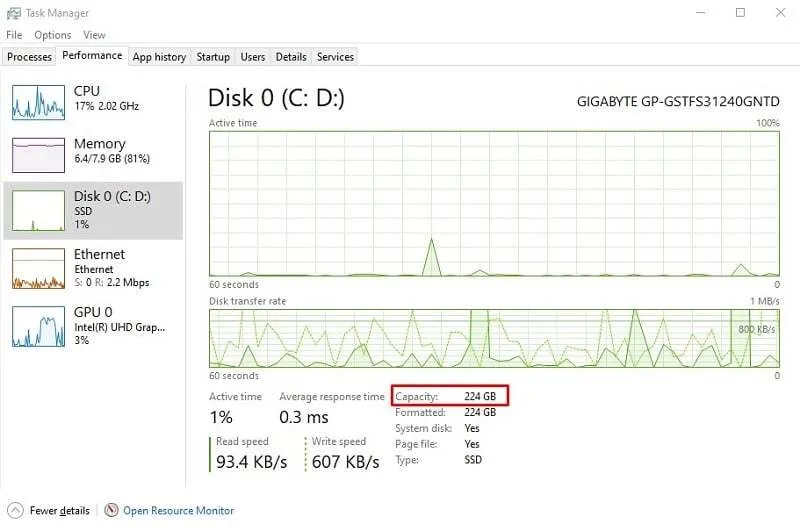Collapse view with Fewer details arrow icon
The image size is (800, 531).
coord(15,510)
